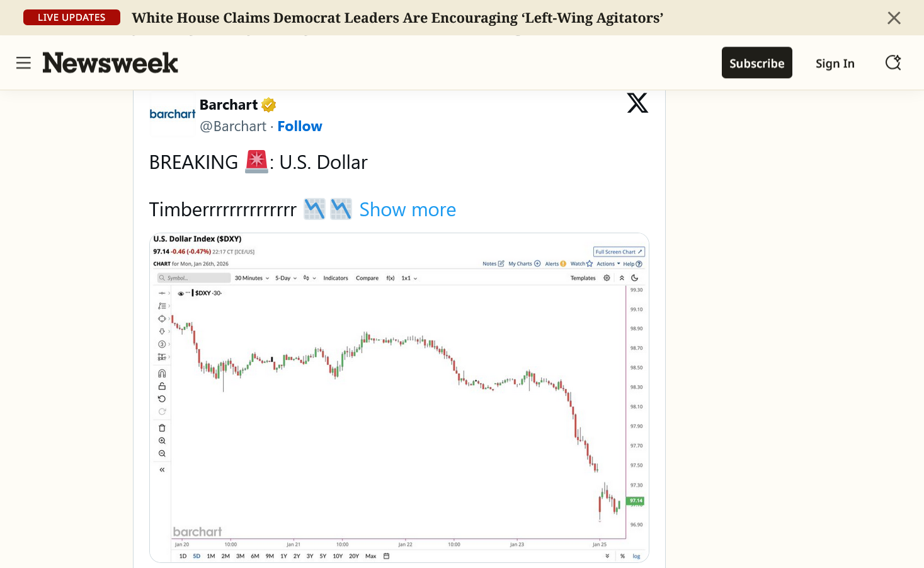Toggle dark mode moon icon on chart
The width and height of the screenshot is (924, 568).
point(635,278)
